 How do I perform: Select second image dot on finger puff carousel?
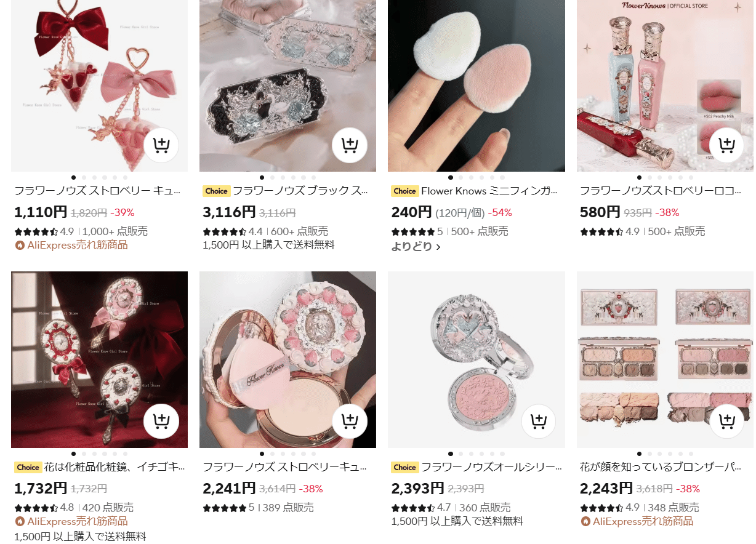[461, 177]
